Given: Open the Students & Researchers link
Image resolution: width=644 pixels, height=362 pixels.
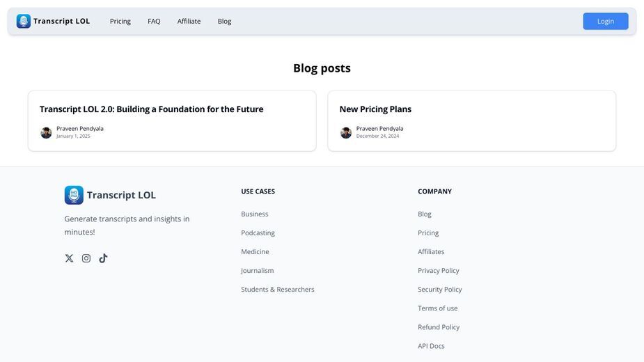Looking at the screenshot, I should (x=278, y=290).
